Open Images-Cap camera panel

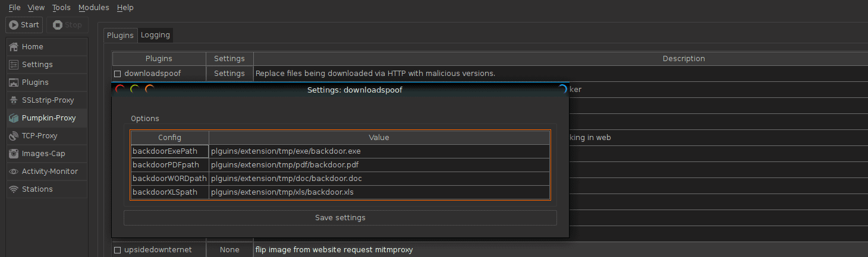[43, 154]
